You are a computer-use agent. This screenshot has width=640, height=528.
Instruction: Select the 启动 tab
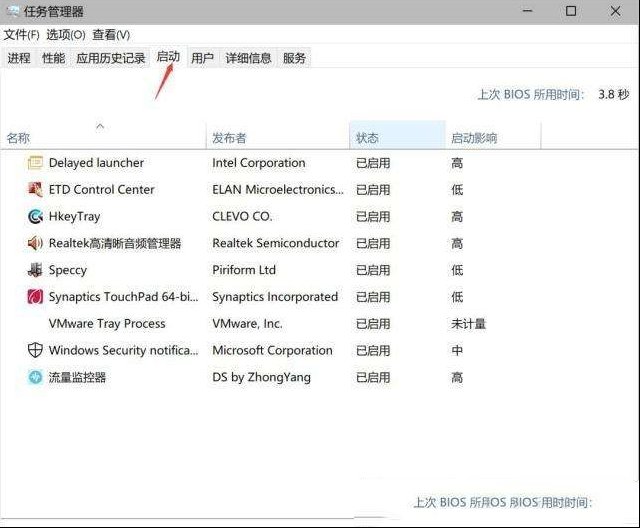(168, 57)
